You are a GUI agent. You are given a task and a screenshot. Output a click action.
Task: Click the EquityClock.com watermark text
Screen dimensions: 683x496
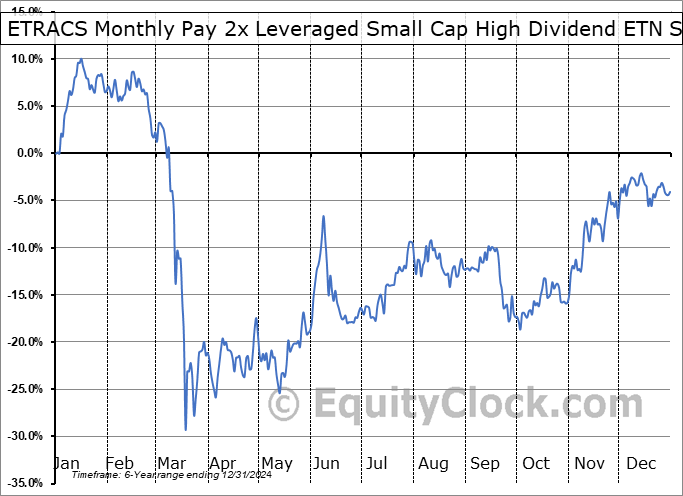click(x=464, y=405)
